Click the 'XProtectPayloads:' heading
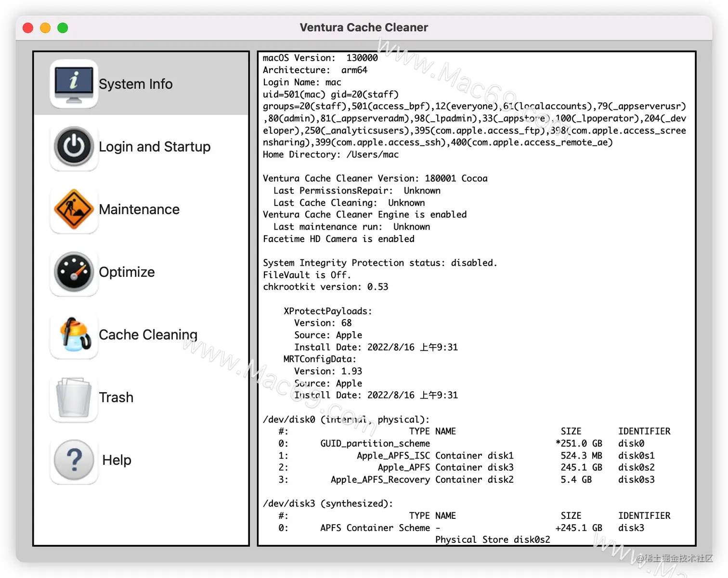Viewport: 728px width, 578px height. pos(328,311)
